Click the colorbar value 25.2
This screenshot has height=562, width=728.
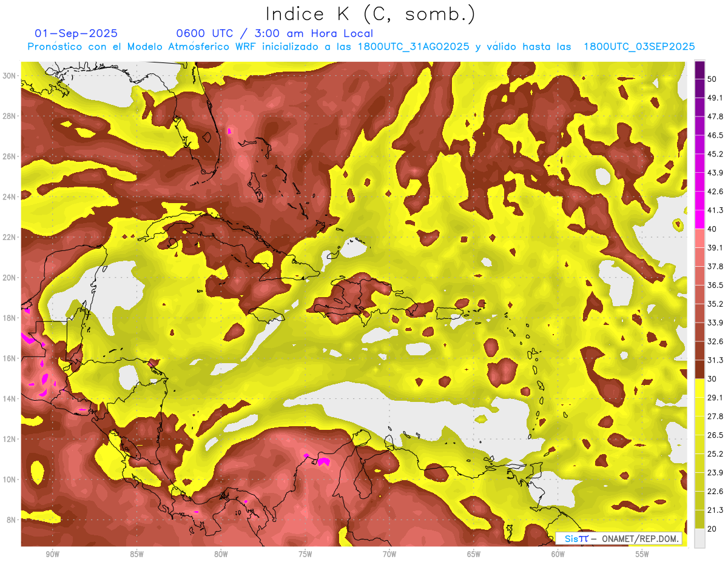pos(715,454)
